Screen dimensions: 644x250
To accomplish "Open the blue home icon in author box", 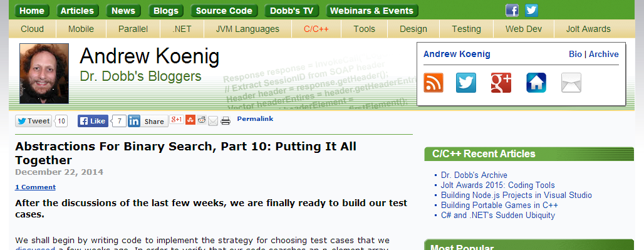I will pyautogui.click(x=536, y=83).
